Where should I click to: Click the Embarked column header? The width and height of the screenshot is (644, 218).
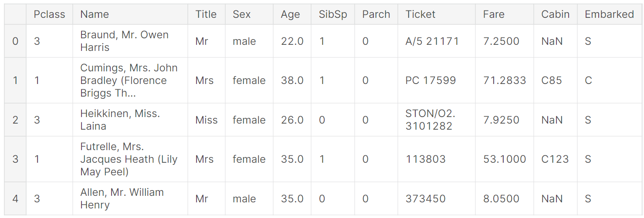coord(609,14)
